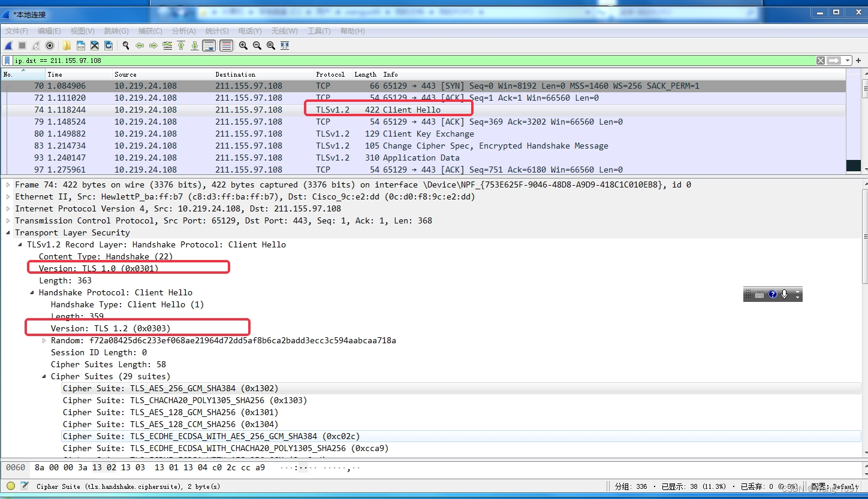Reset text zoom to normal size

coord(271,46)
